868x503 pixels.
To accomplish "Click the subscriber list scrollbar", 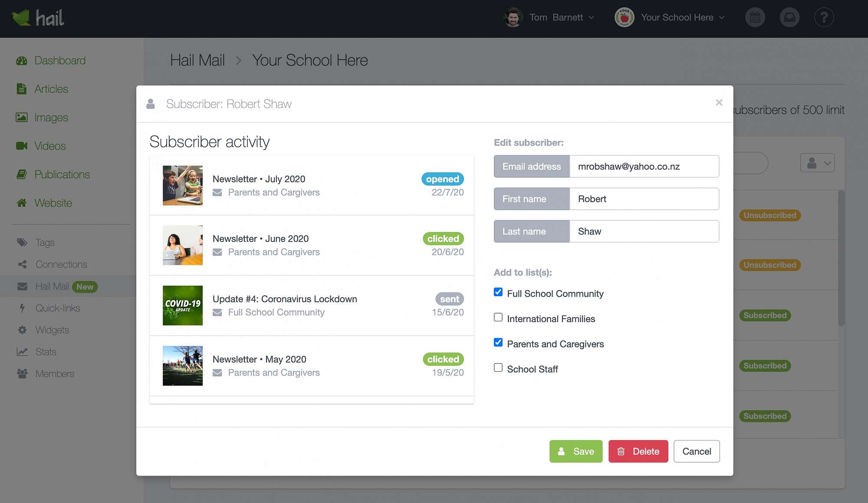I will point(841,258).
